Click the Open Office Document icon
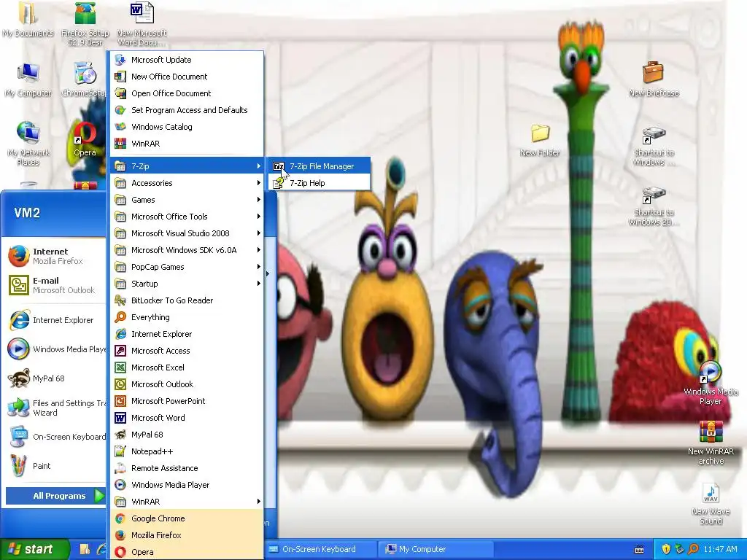The height and width of the screenshot is (560, 747). [x=120, y=93]
